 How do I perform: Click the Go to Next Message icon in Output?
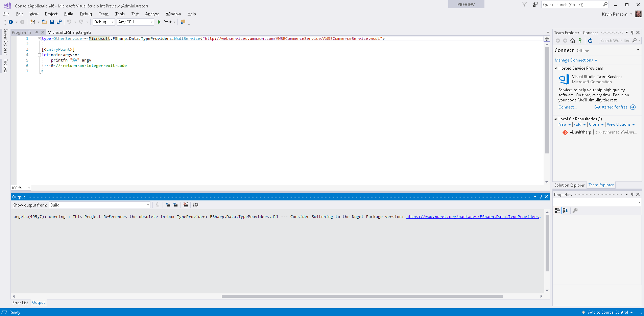[175, 205]
